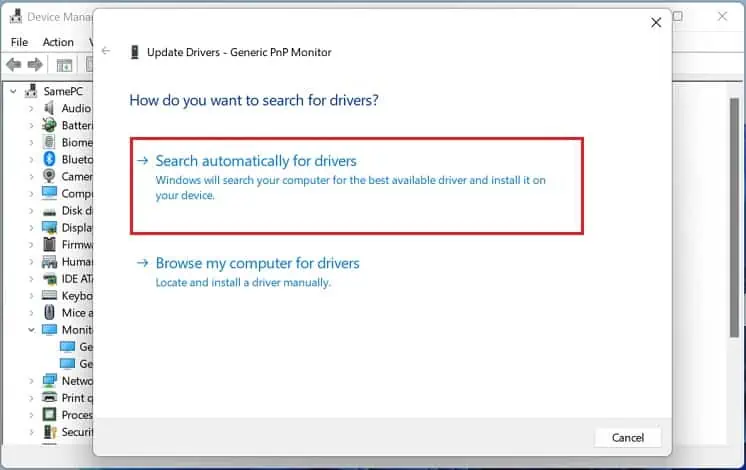This screenshot has width=746, height=470.
Task: Select the Mice mouse icon
Action: 49,313
